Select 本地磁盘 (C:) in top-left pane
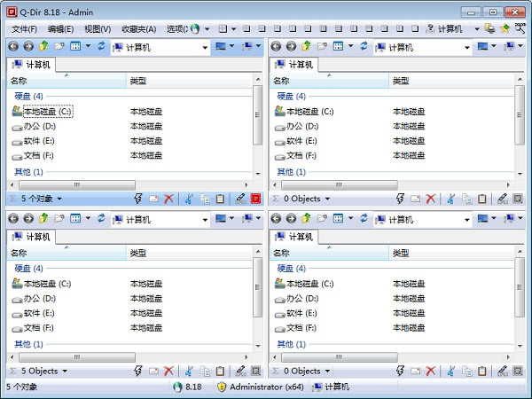 pos(48,112)
